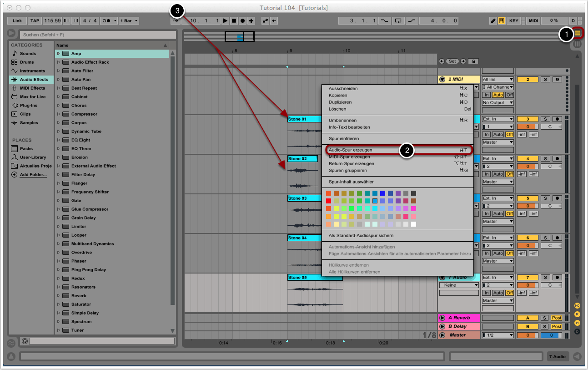
Task: Expand the Compressor device in browser
Action: click(58, 114)
